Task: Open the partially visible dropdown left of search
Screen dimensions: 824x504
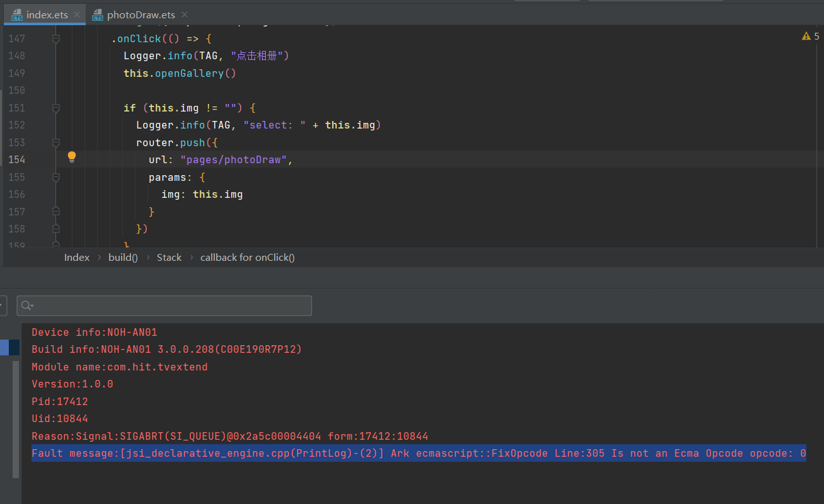Action: 3,306
